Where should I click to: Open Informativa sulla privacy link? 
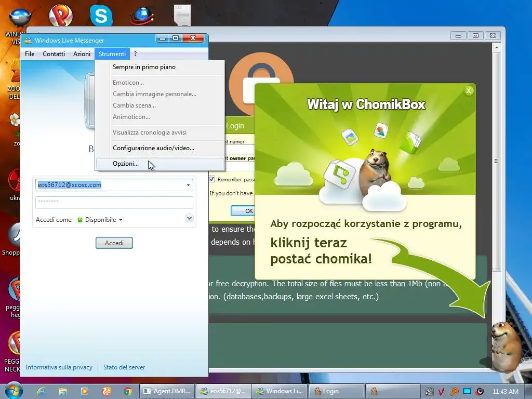[x=59, y=367]
